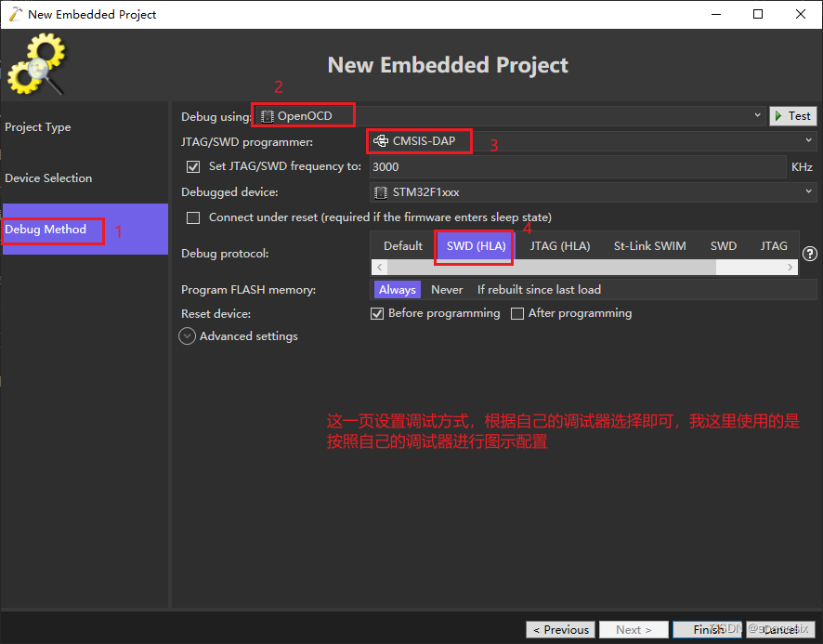Click the CMSIS-DAP programmer icon
The height and width of the screenshot is (644, 823).
click(382, 141)
